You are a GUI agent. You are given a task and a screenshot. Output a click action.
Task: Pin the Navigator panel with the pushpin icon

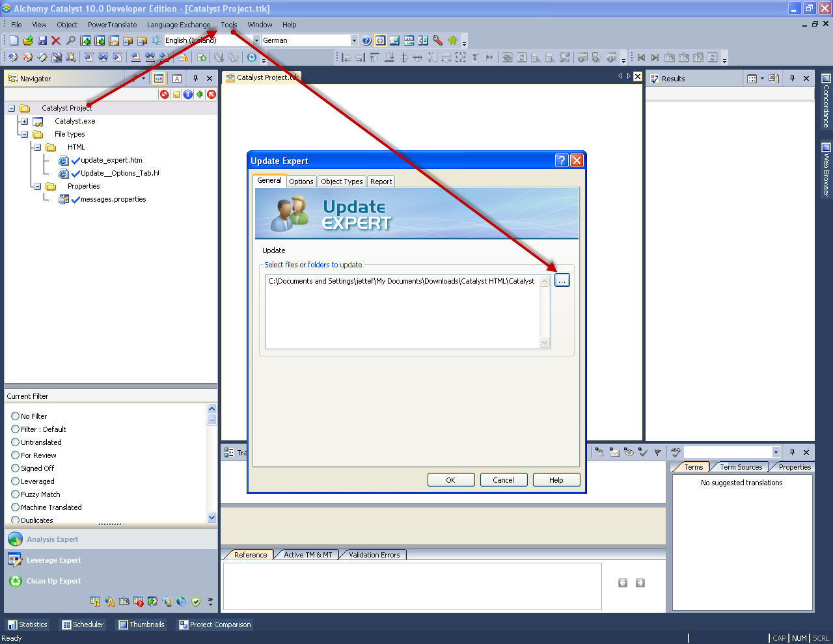pos(194,78)
